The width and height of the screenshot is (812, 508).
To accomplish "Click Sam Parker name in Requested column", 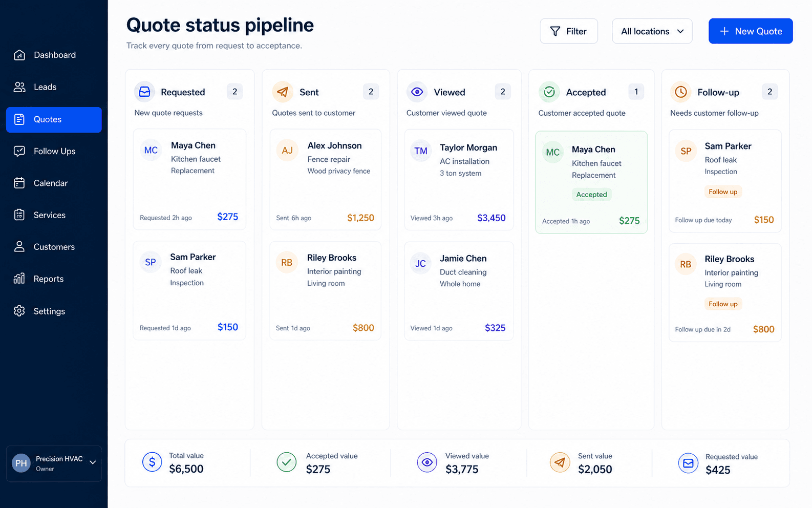I will click(193, 257).
